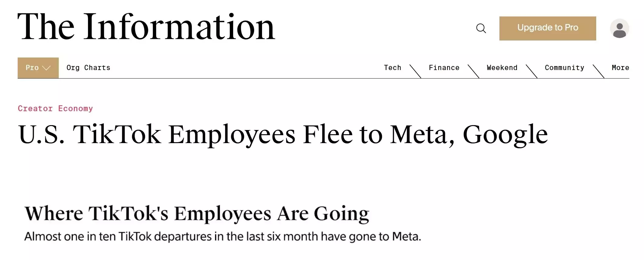Viewport: 644px width, 260px height.
Task: Click the search magnifying glass icon
Action: tap(481, 28)
